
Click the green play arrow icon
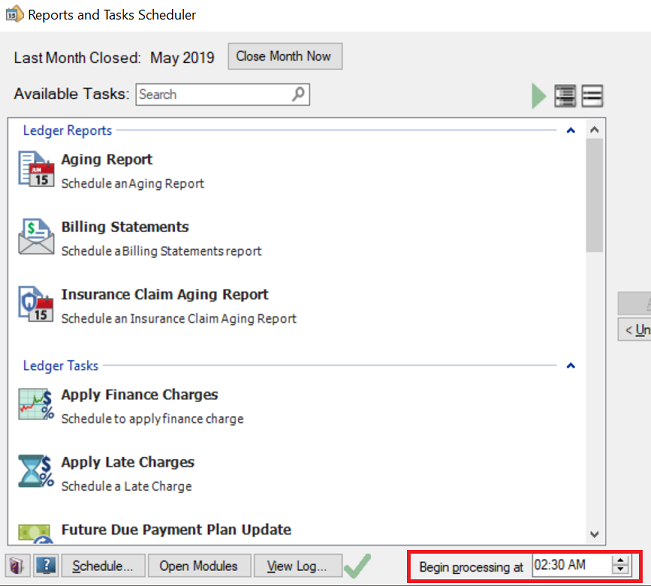[x=539, y=96]
